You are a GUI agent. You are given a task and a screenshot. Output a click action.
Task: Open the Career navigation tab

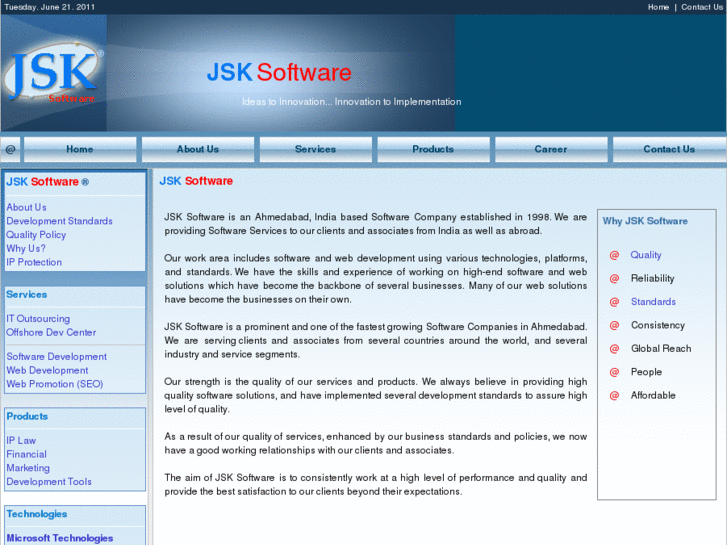coord(551,149)
